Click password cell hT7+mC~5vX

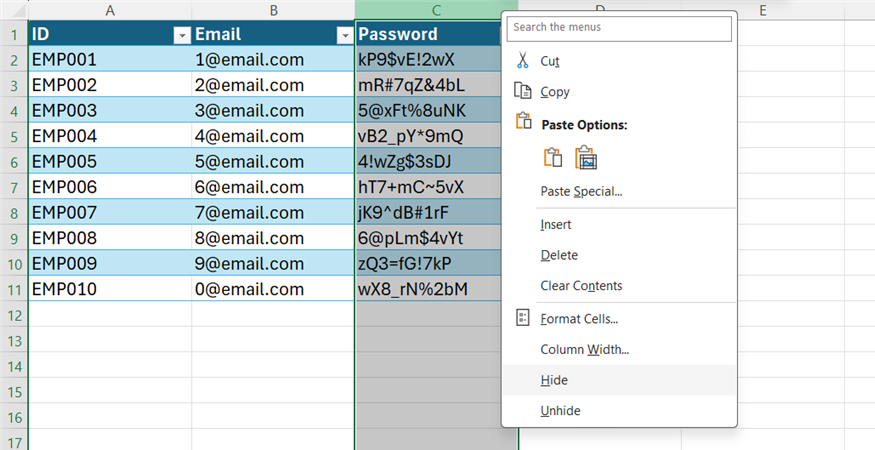pos(428,187)
